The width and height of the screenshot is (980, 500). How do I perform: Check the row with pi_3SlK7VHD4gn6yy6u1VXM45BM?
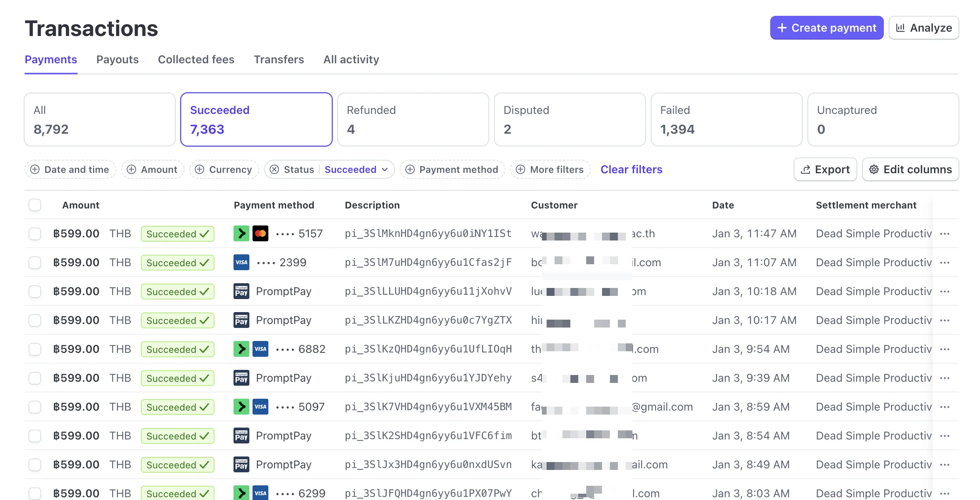(35, 407)
